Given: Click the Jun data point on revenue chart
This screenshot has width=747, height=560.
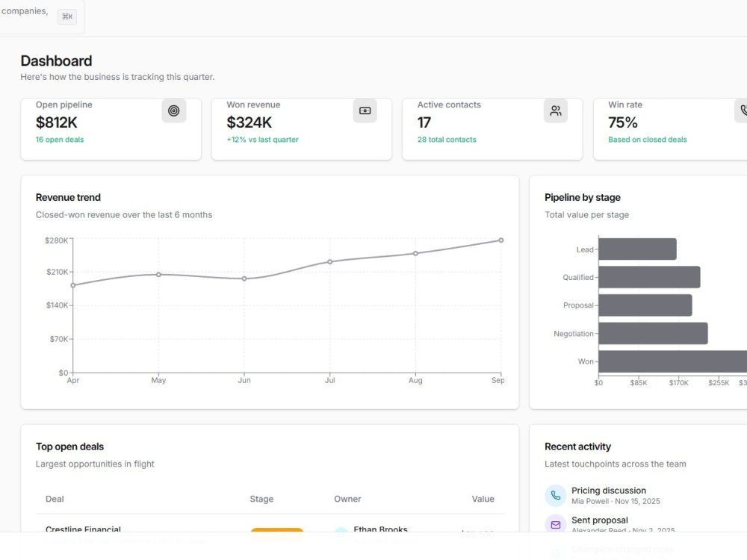Looking at the screenshot, I should coord(244,279).
